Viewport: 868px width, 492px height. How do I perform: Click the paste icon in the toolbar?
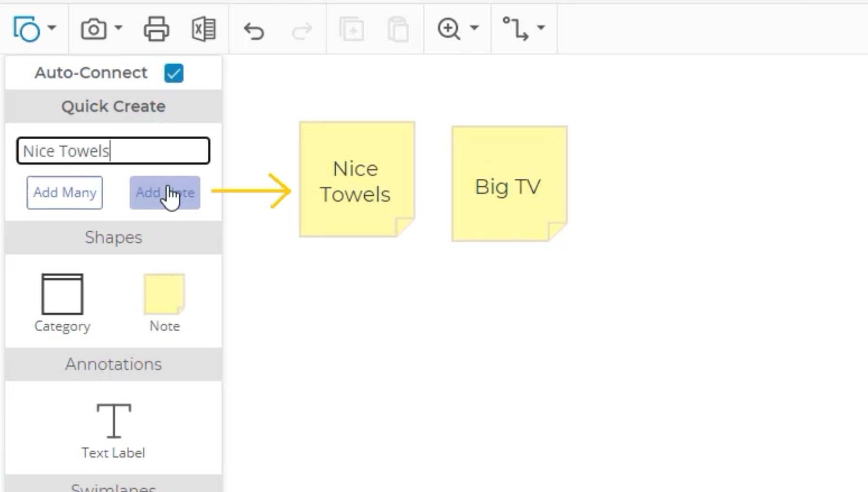pyautogui.click(x=399, y=29)
